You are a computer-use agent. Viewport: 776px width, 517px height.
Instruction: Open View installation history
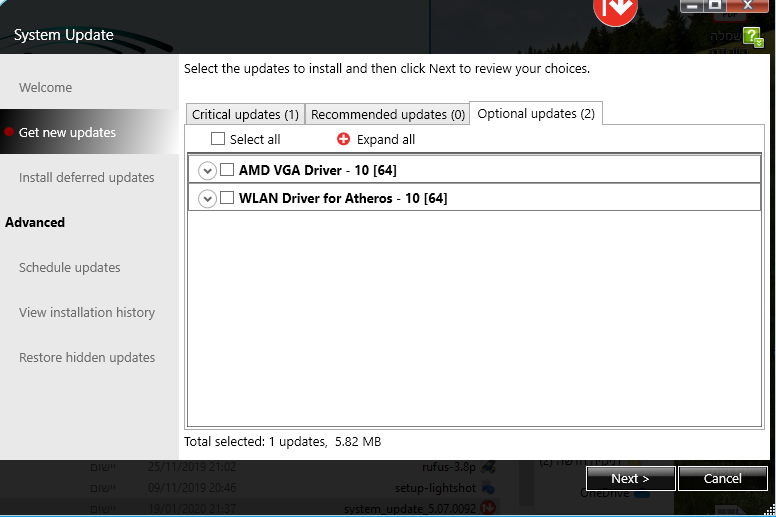tap(87, 313)
